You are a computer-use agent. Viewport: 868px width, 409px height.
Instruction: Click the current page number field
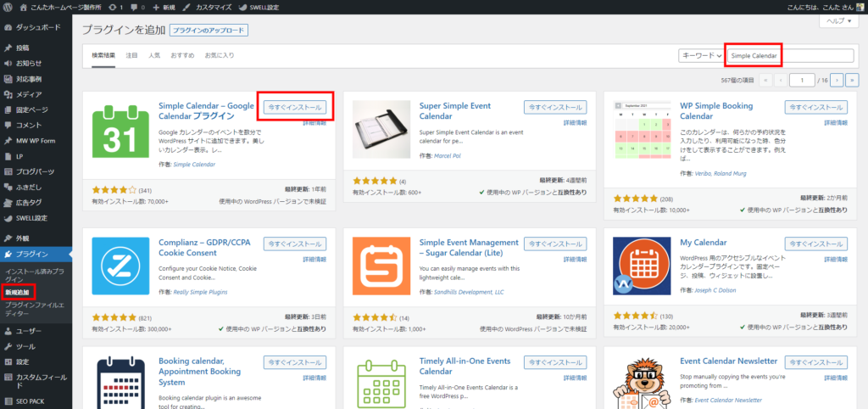802,81
